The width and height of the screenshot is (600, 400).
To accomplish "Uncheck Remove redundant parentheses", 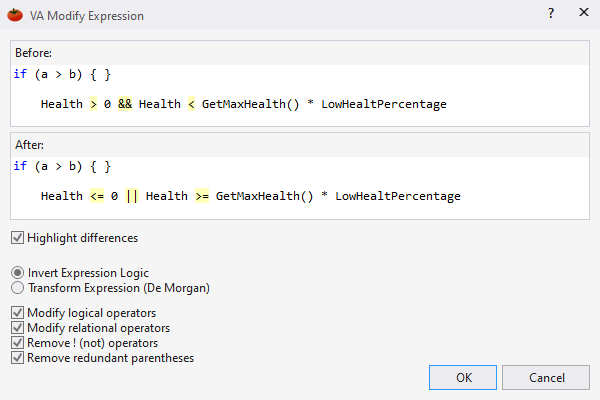I will (x=18, y=358).
